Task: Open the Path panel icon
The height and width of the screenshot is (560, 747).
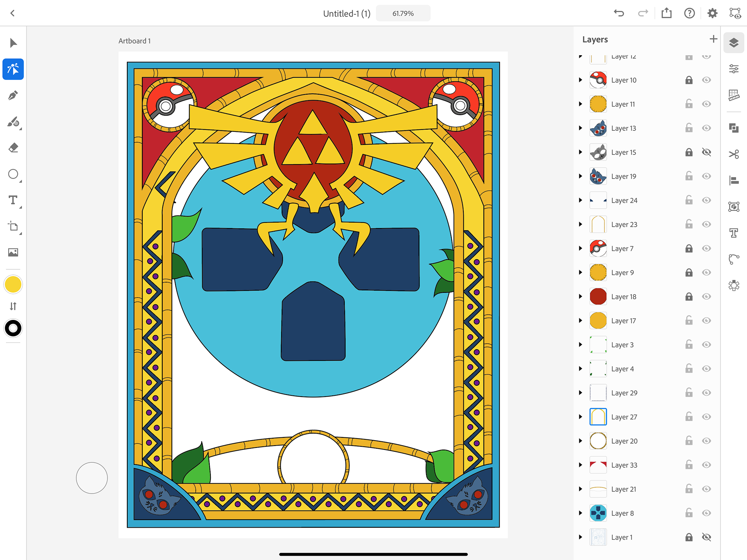Action: (734, 259)
